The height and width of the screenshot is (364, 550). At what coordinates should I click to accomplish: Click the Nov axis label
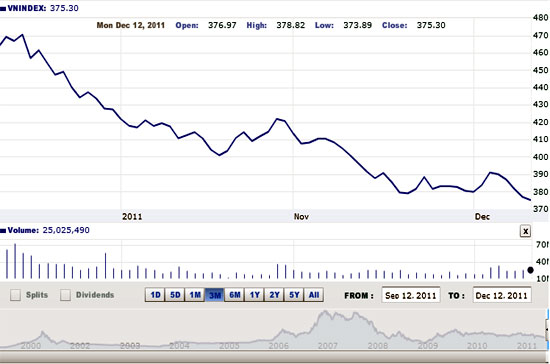click(301, 217)
